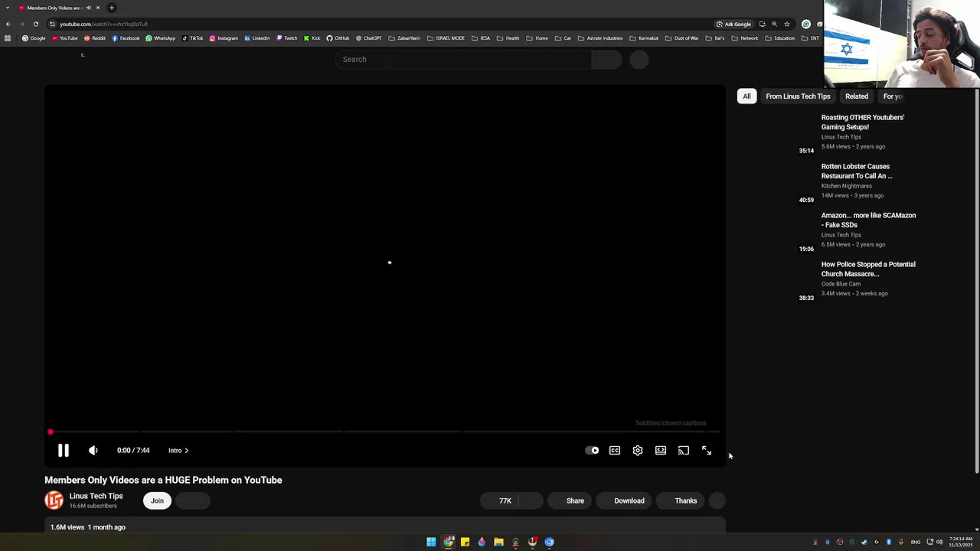Open the Linus Tech Tips channel avatar

pyautogui.click(x=54, y=500)
